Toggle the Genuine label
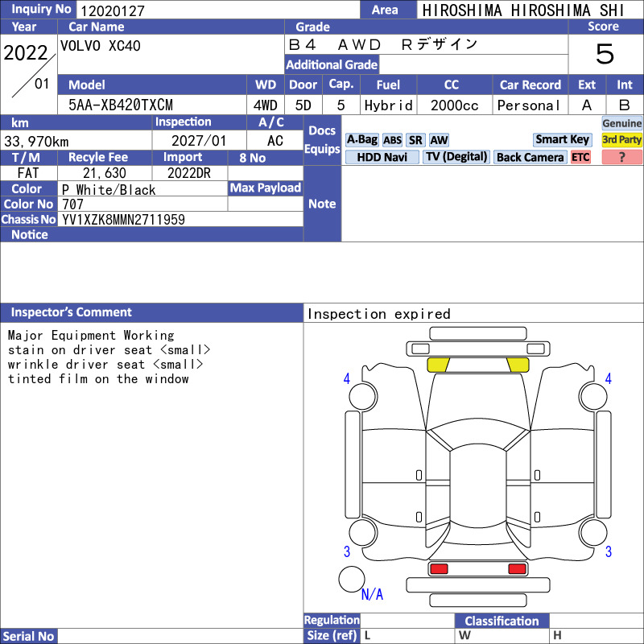The height and width of the screenshot is (644, 644). 621,123
